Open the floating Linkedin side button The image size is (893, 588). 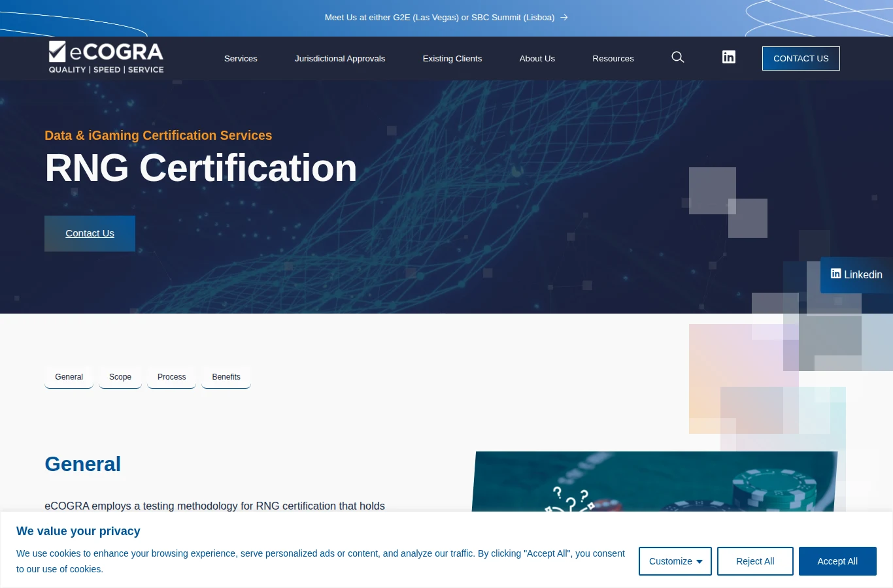856,274
